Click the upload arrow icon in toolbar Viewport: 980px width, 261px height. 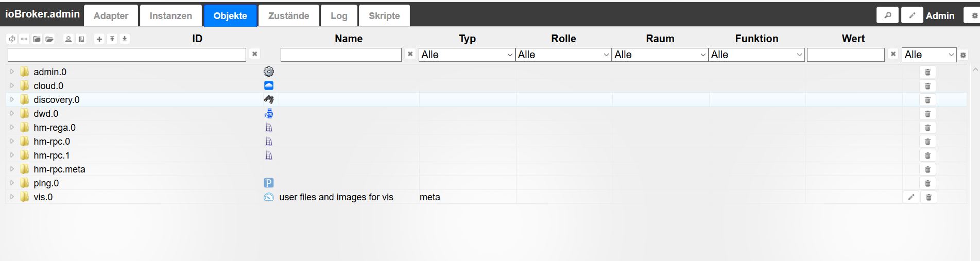pyautogui.click(x=112, y=39)
